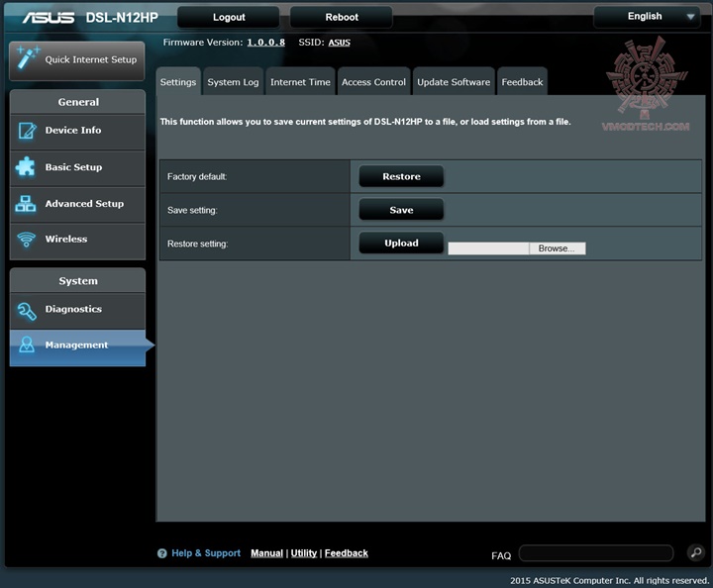Click the Upload button for restore setting
The image size is (713, 588).
401,244
